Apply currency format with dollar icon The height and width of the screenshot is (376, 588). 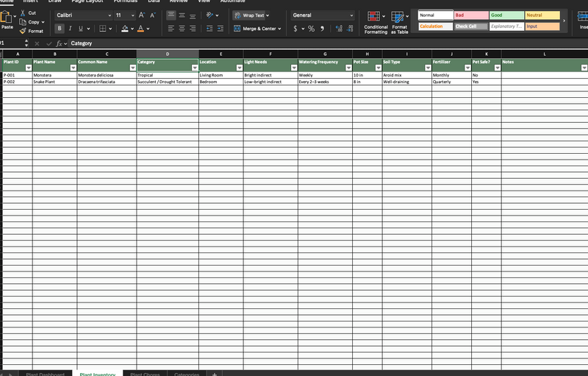295,29
